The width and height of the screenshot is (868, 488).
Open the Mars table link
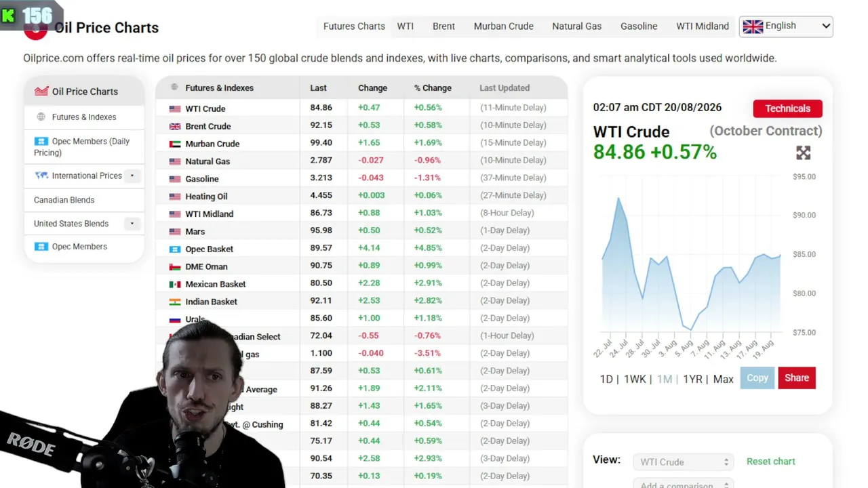coord(195,232)
